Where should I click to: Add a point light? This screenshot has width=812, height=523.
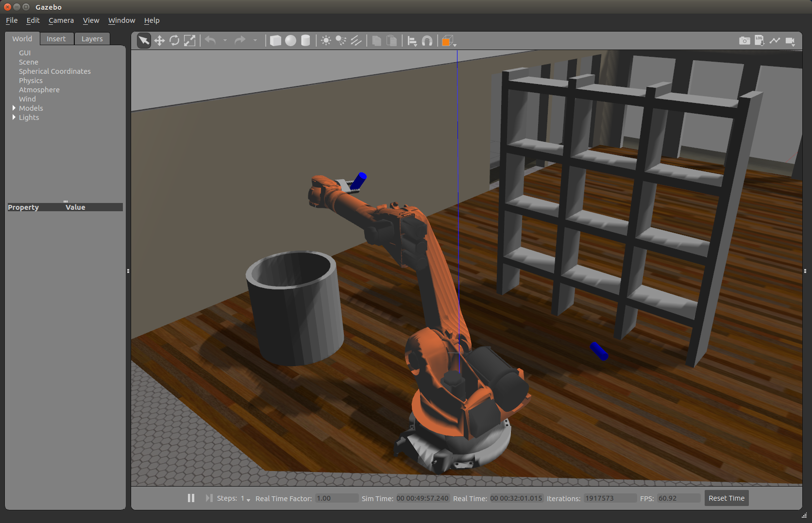tap(326, 41)
